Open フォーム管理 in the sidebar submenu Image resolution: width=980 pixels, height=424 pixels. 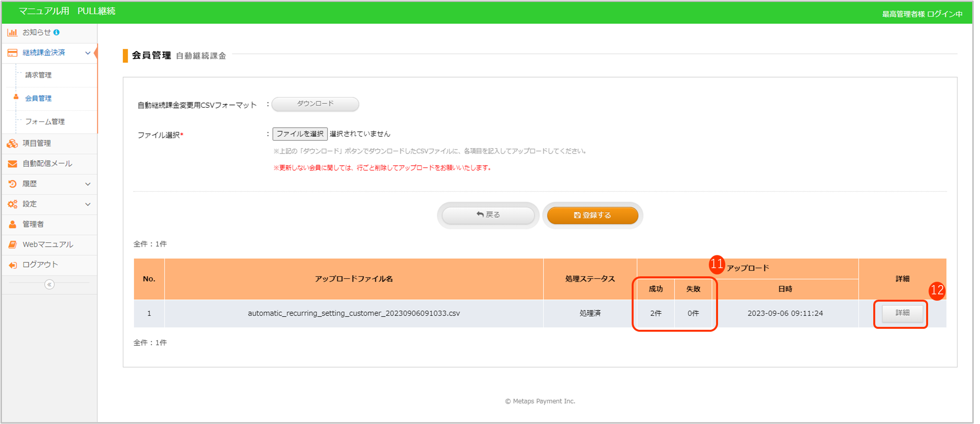pyautogui.click(x=45, y=122)
